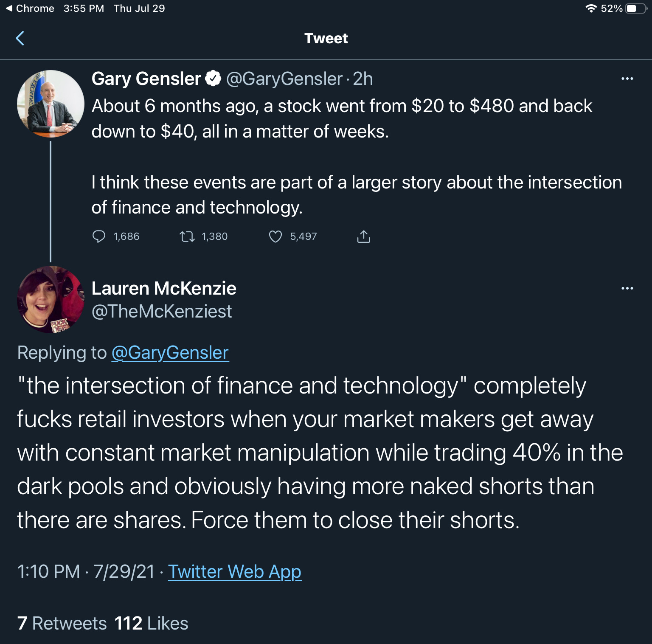Open the @GaryGensler mention link
The width and height of the screenshot is (652, 644).
[170, 353]
